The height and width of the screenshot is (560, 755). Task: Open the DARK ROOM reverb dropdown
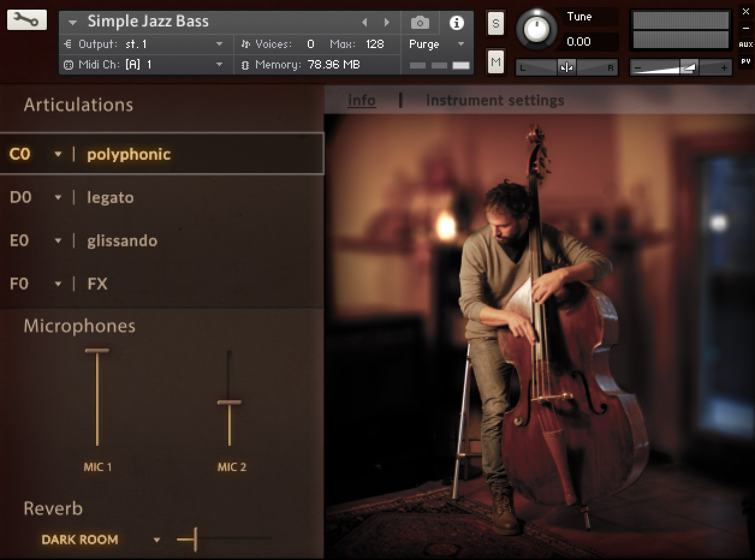[x=156, y=540]
